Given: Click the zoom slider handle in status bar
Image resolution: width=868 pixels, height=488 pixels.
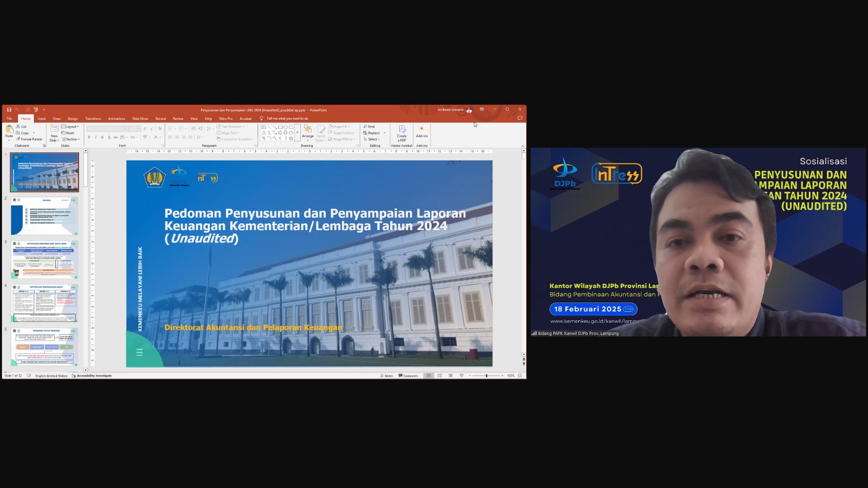Looking at the screenshot, I should tap(486, 375).
